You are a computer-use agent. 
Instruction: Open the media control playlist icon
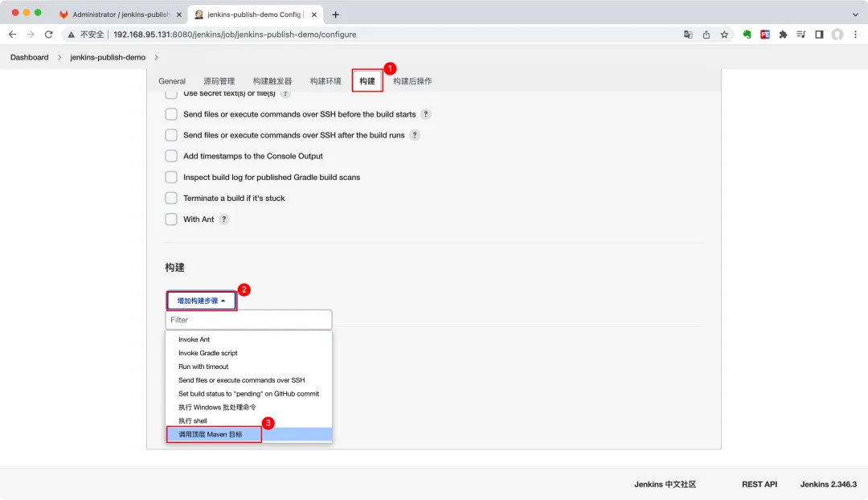coord(801,35)
